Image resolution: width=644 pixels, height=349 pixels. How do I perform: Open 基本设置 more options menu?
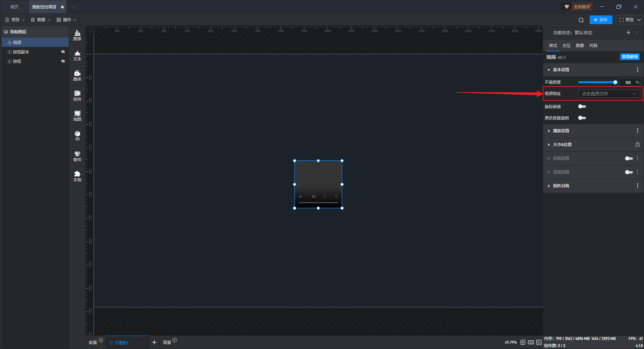pos(637,69)
